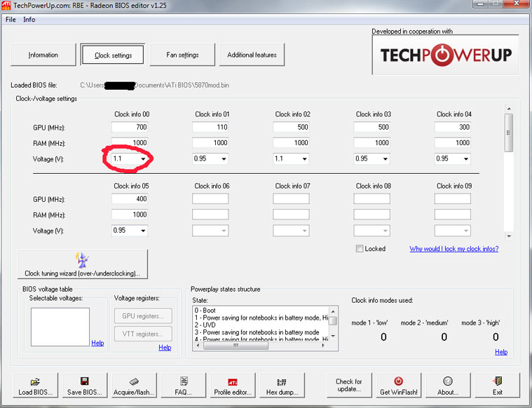
Task: Click horizontal scrollbar thumb in State list
Action: click(236, 346)
